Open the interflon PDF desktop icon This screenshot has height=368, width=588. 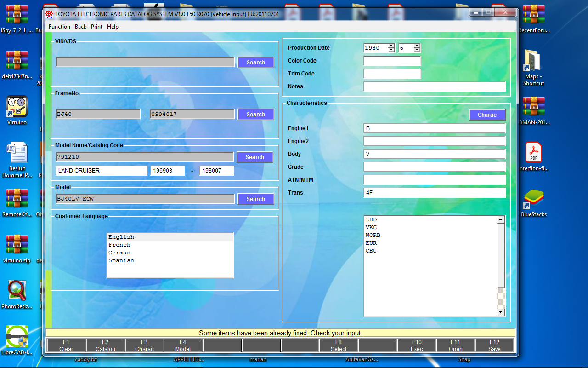pyautogui.click(x=533, y=156)
